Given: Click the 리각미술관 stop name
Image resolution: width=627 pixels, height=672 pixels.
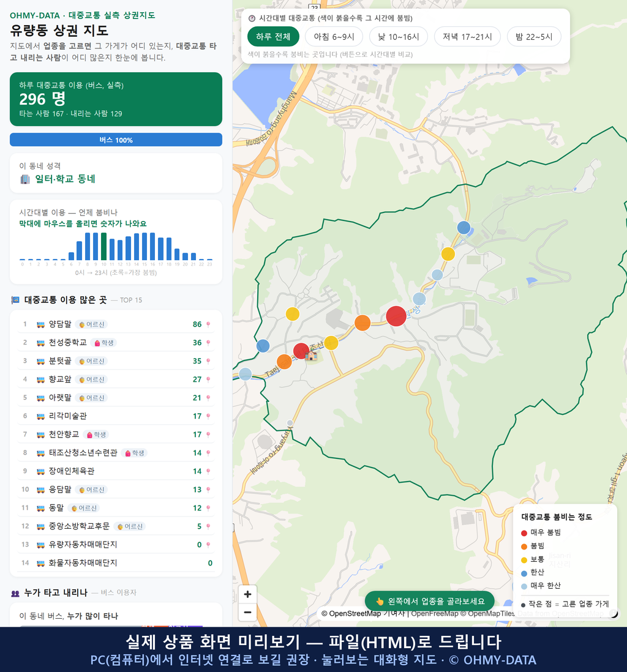Looking at the screenshot, I should [68, 416].
